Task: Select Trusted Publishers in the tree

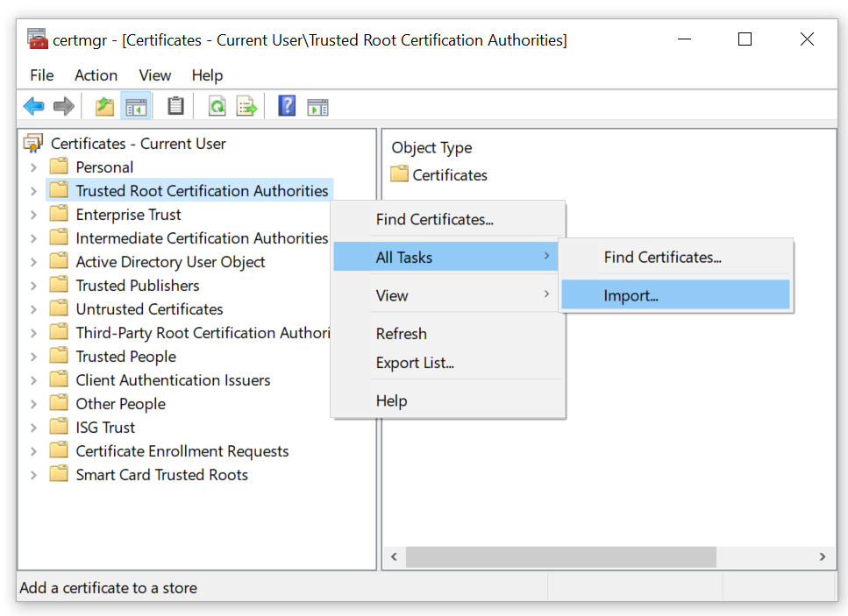Action: pyautogui.click(x=137, y=286)
